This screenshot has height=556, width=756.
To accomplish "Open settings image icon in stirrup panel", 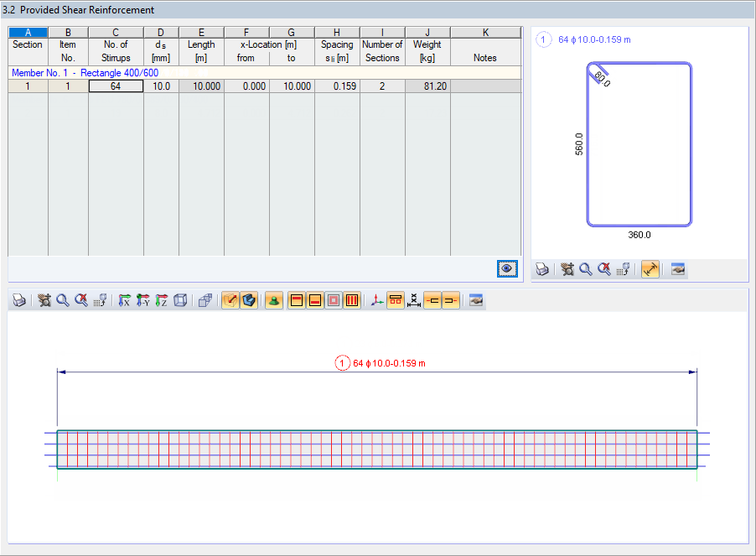I will click(678, 269).
